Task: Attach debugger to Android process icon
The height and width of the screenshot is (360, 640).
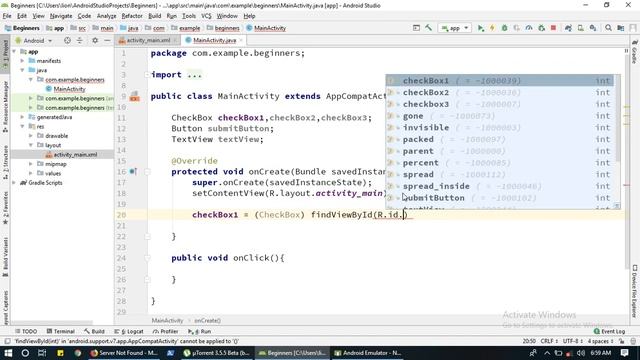Action: (x=541, y=28)
